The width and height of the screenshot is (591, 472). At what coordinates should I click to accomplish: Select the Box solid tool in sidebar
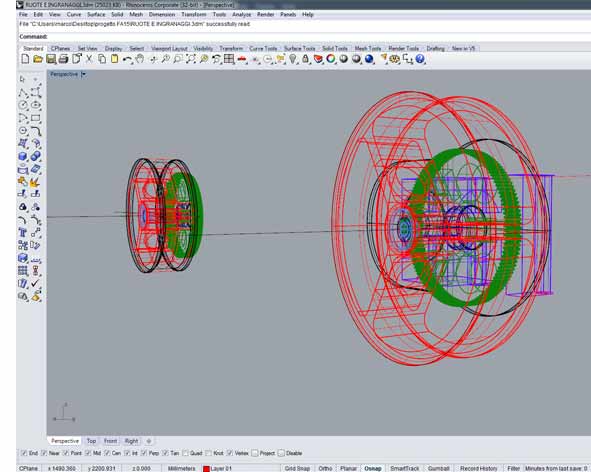click(23, 156)
